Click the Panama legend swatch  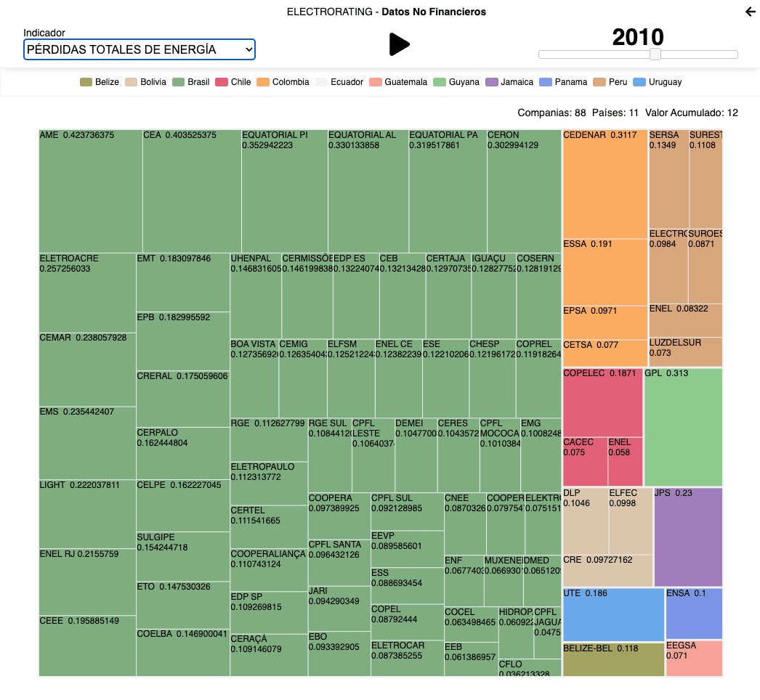point(545,82)
